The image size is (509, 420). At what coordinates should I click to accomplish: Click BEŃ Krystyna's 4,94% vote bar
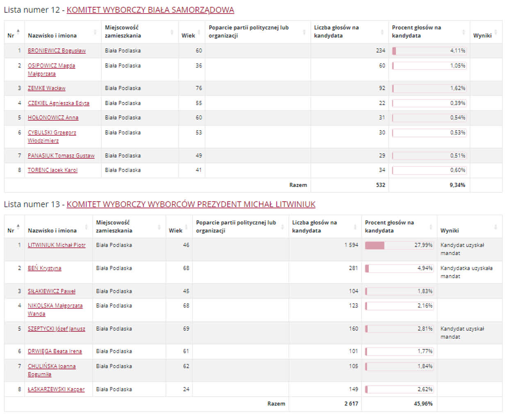(x=398, y=268)
